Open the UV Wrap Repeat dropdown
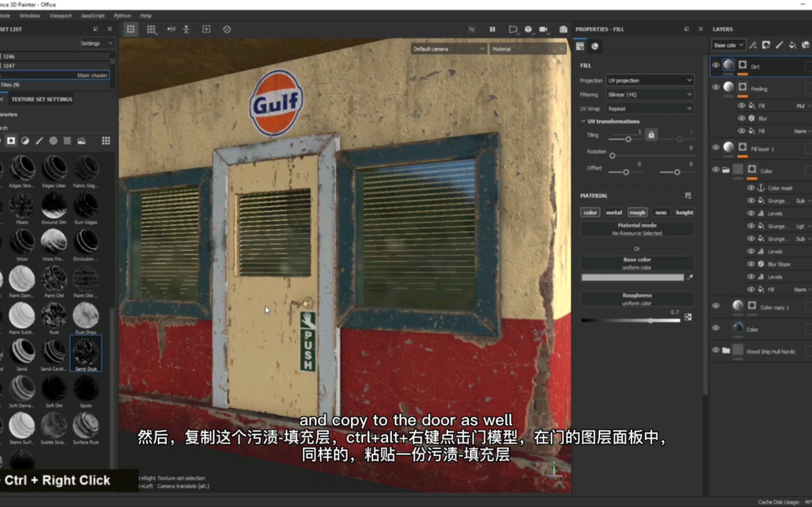Screen dimensions: 812x507 pyautogui.click(x=650, y=109)
